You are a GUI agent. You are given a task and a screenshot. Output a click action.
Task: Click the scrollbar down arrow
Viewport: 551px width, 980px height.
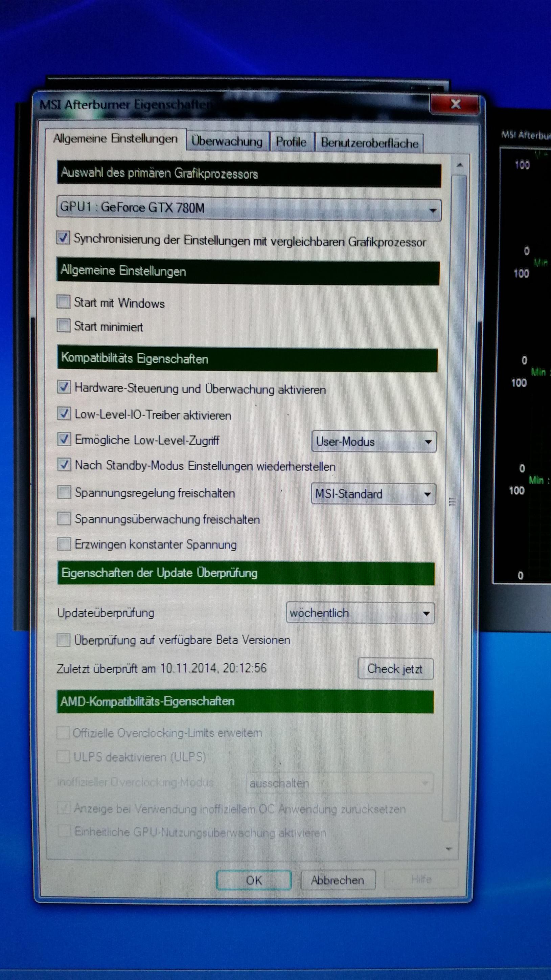coord(449,849)
